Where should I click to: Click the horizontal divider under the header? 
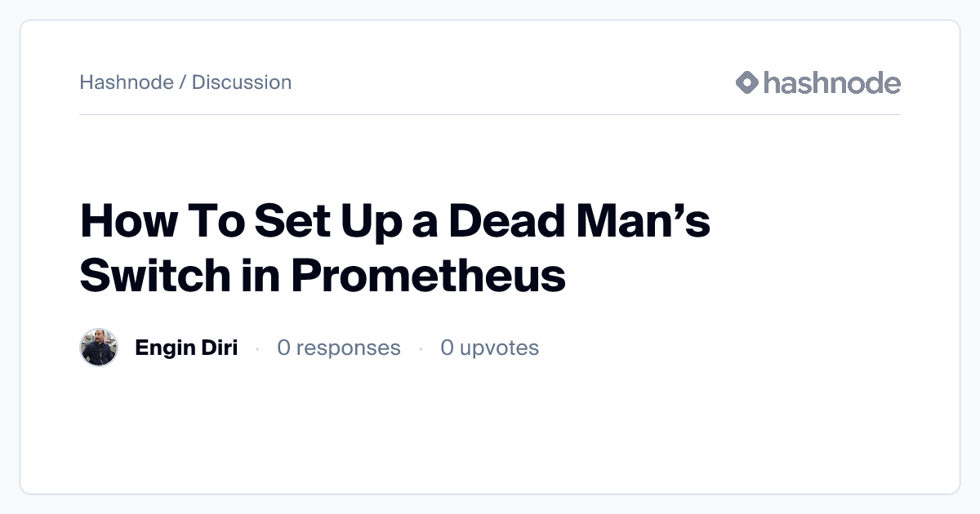490,115
